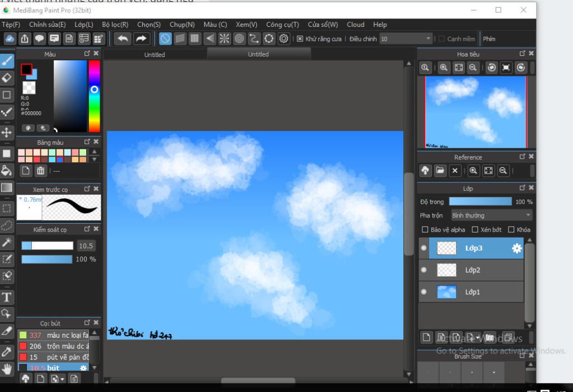This screenshot has width=573, height=392.
Task: Select the Eyedropper tool
Action: [x=7, y=352]
